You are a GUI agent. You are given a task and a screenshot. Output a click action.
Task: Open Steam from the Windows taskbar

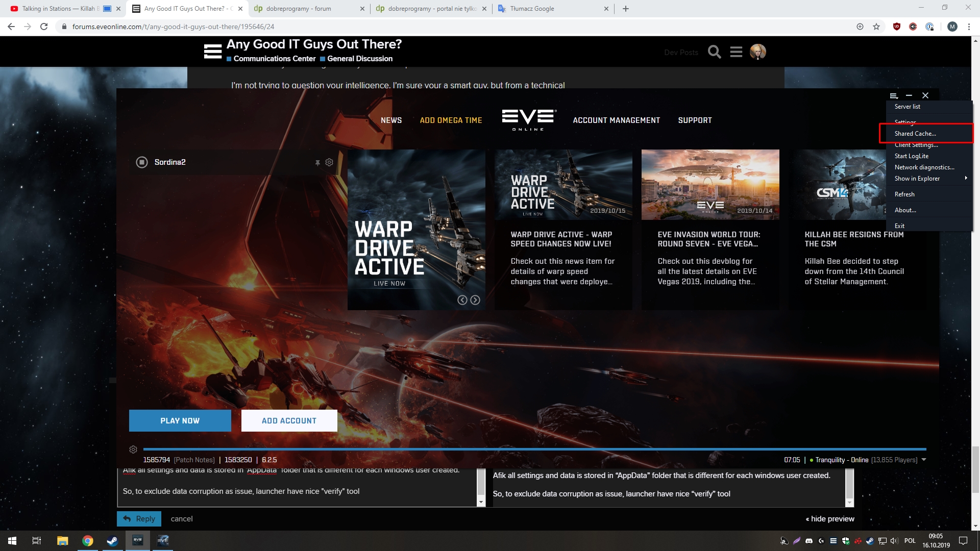pos(112,541)
